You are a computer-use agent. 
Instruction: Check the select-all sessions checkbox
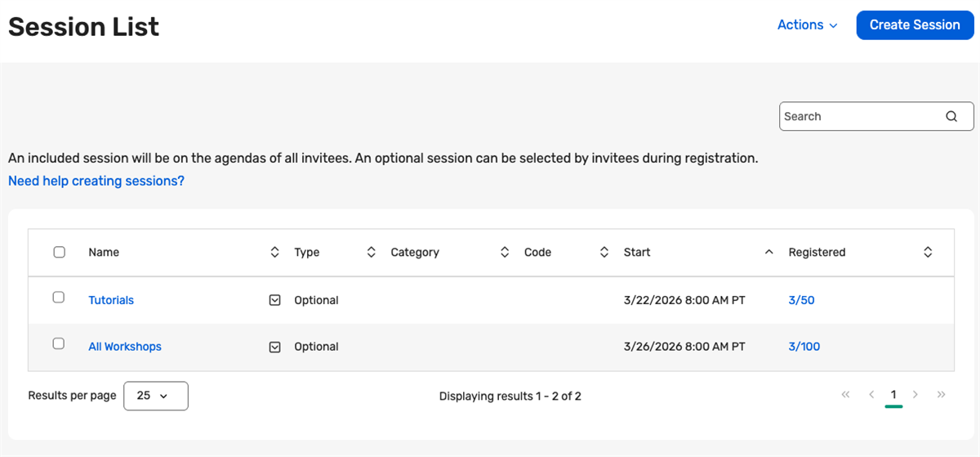59,253
